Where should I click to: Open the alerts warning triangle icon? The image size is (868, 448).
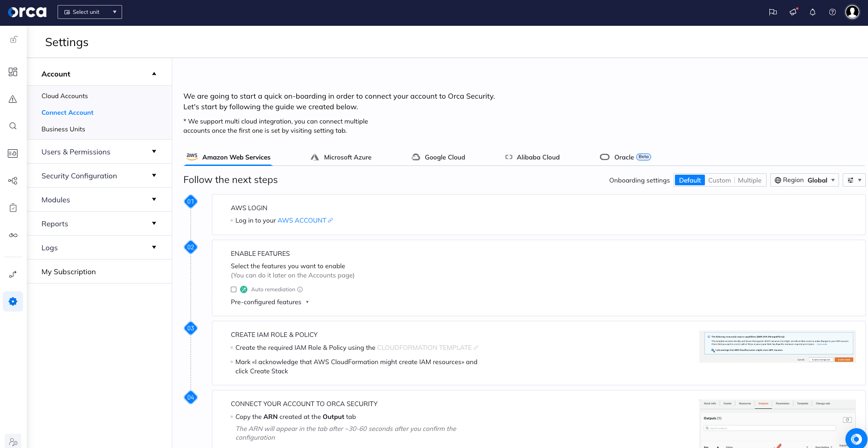coord(13,99)
